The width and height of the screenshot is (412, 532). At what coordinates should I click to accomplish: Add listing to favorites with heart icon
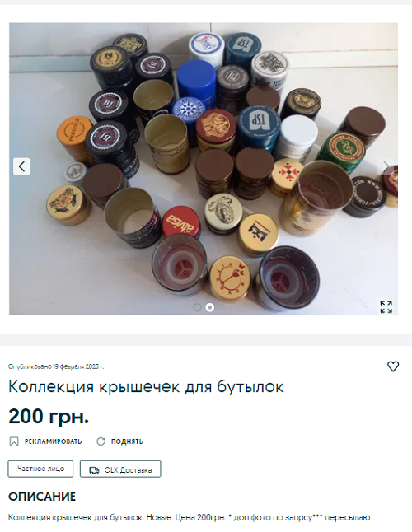(x=393, y=366)
